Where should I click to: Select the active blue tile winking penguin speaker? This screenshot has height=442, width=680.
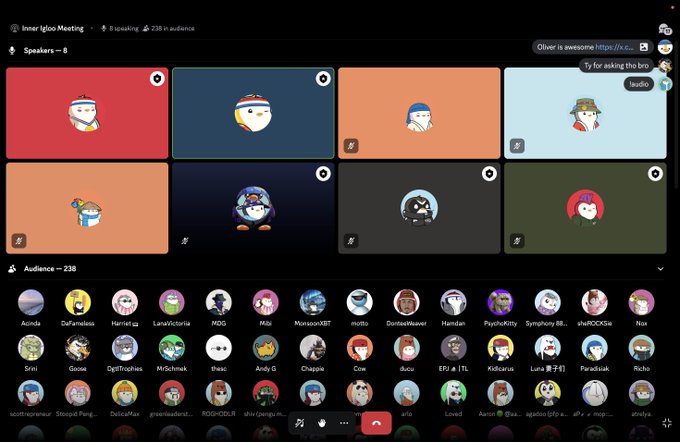click(x=253, y=113)
